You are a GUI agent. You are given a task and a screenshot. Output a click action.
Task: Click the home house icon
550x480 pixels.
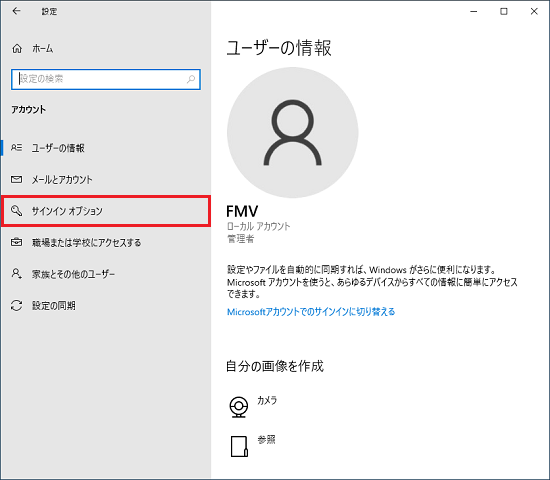tap(17, 48)
